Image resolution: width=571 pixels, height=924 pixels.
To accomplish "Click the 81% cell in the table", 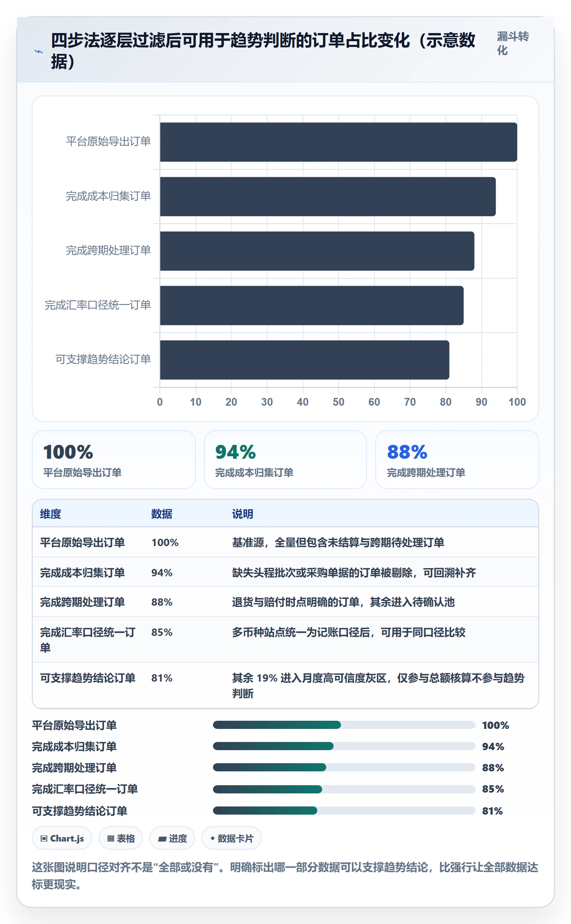I will 162,678.
